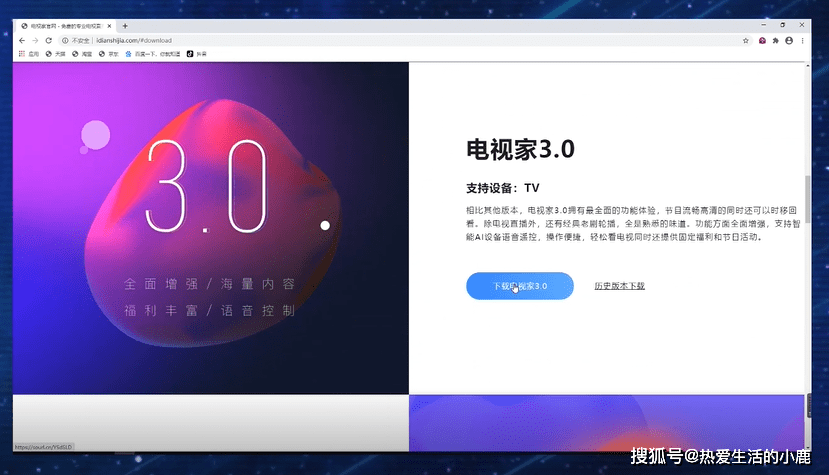Open Chrome's three-dot menu
This screenshot has height=475, width=829.
coord(802,40)
